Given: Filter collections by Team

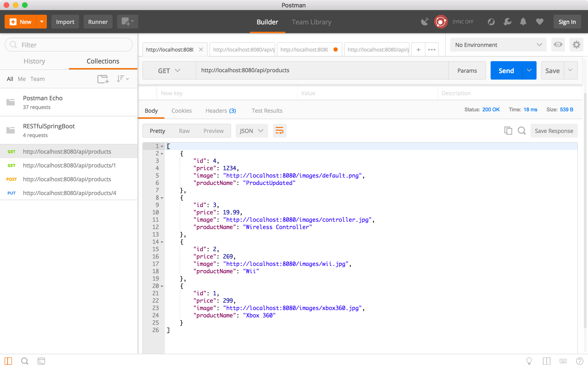Looking at the screenshot, I should [x=37, y=79].
